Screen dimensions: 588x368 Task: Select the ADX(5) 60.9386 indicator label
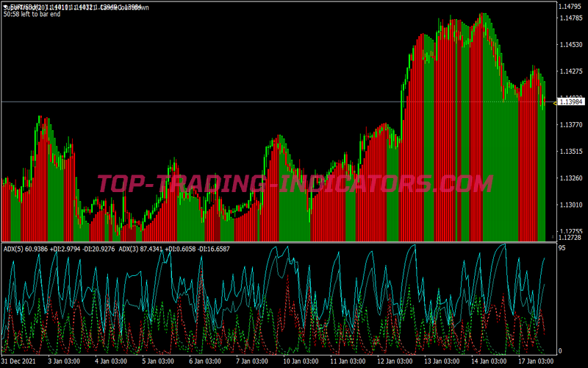pyautogui.click(x=26, y=249)
